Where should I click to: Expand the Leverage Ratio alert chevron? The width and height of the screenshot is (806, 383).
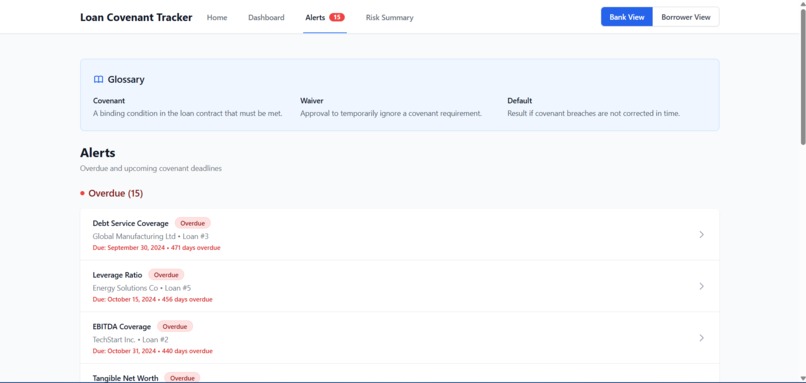[x=701, y=286]
